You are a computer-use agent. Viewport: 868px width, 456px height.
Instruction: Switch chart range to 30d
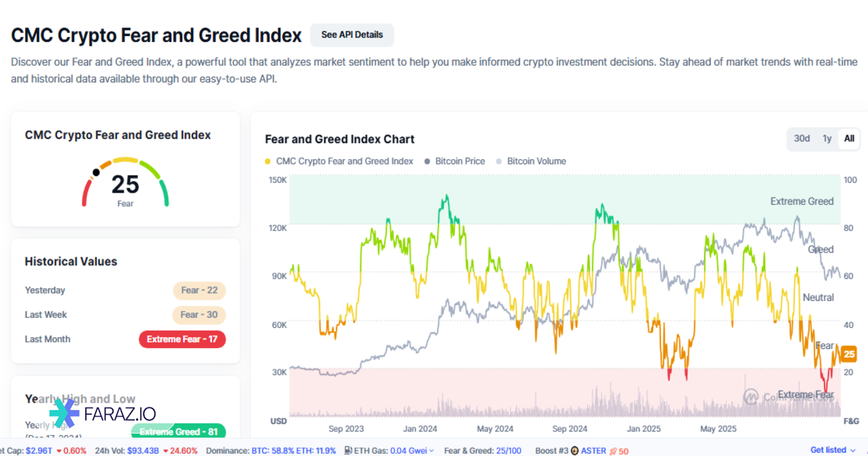click(x=801, y=138)
